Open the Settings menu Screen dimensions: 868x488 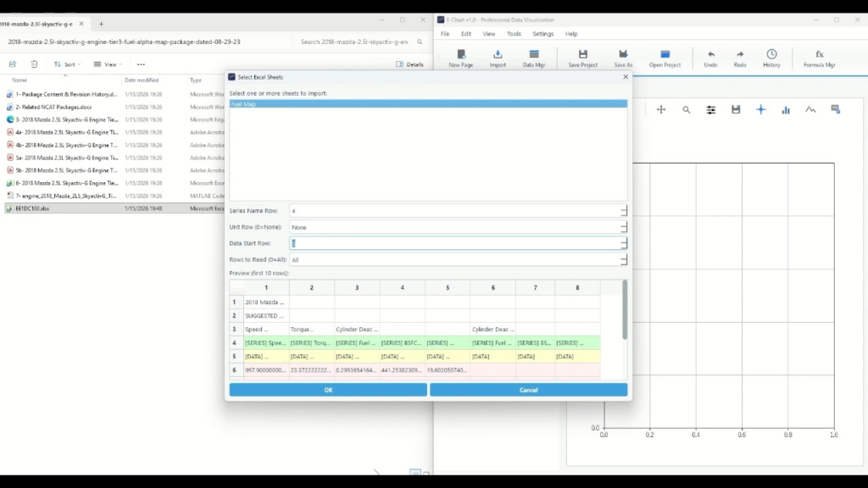[542, 34]
